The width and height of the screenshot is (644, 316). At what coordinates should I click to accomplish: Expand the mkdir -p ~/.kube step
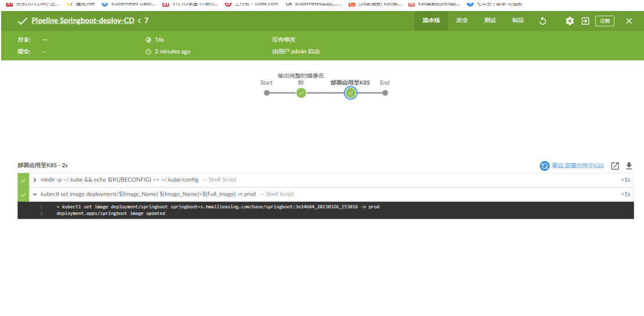click(x=35, y=180)
